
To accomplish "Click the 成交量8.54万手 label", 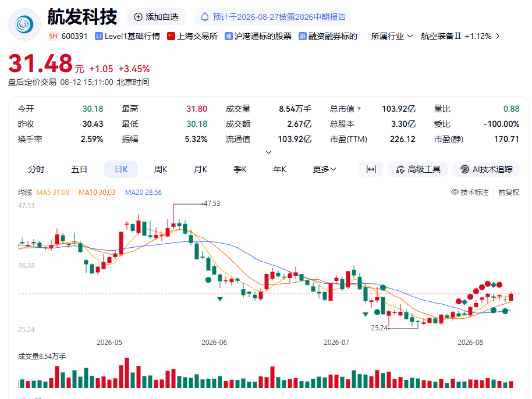I will point(42,357).
